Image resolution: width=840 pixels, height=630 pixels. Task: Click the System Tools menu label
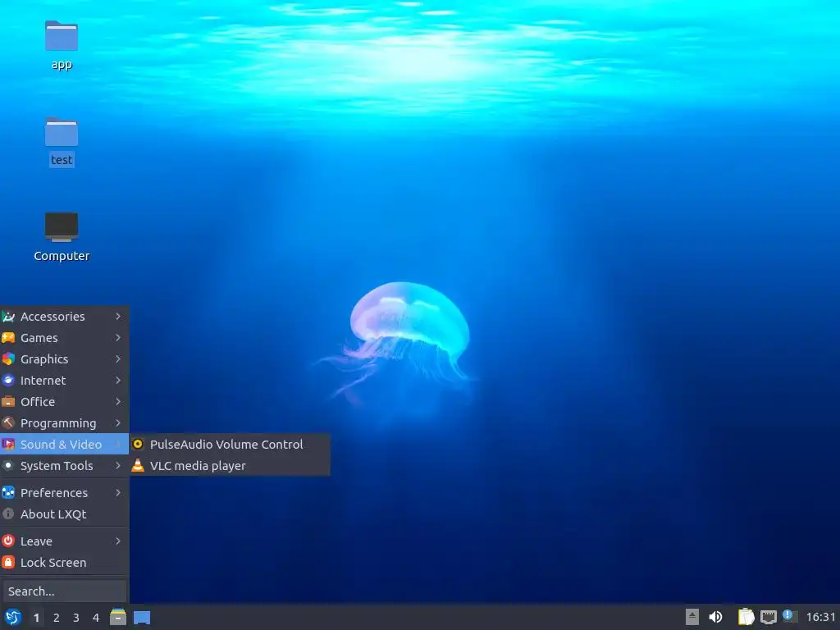pyautogui.click(x=57, y=466)
